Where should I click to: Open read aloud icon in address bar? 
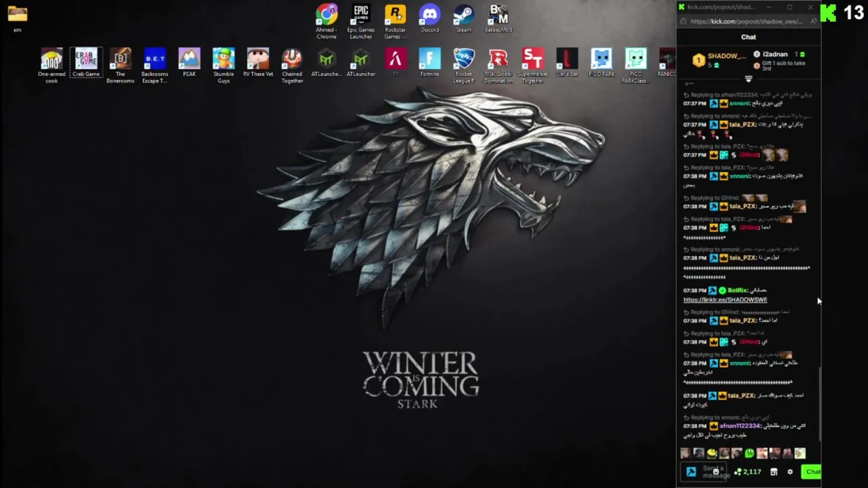pyautogui.click(x=813, y=21)
